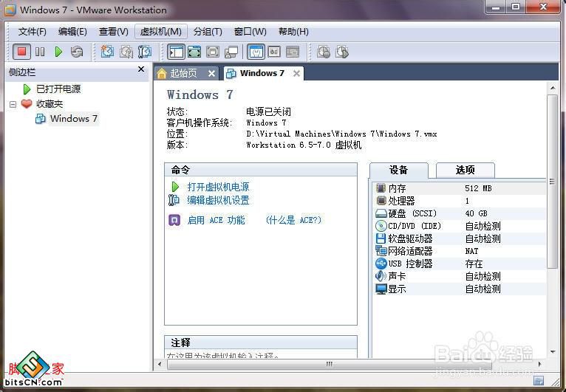Click the 编辑虚拟机设置 command link
566x392 pixels.
point(218,200)
